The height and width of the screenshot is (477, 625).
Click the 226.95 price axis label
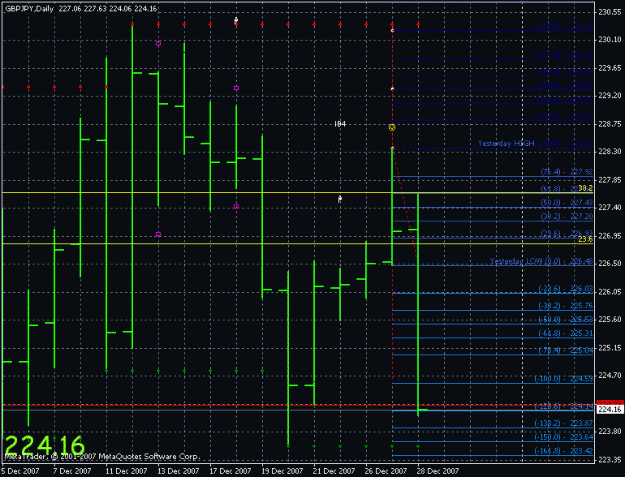click(x=610, y=236)
